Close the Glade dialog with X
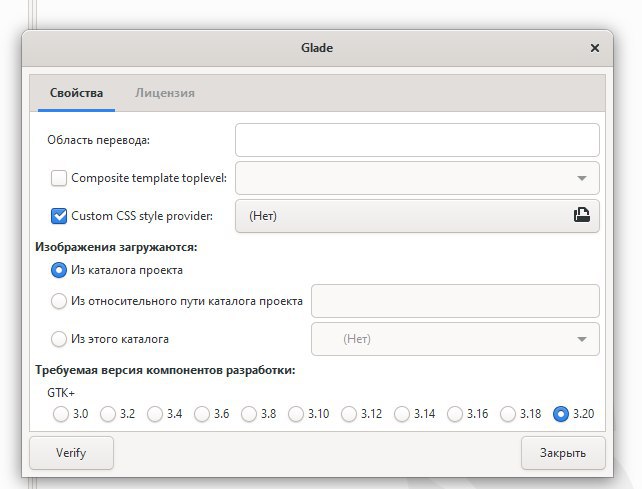 (x=595, y=48)
